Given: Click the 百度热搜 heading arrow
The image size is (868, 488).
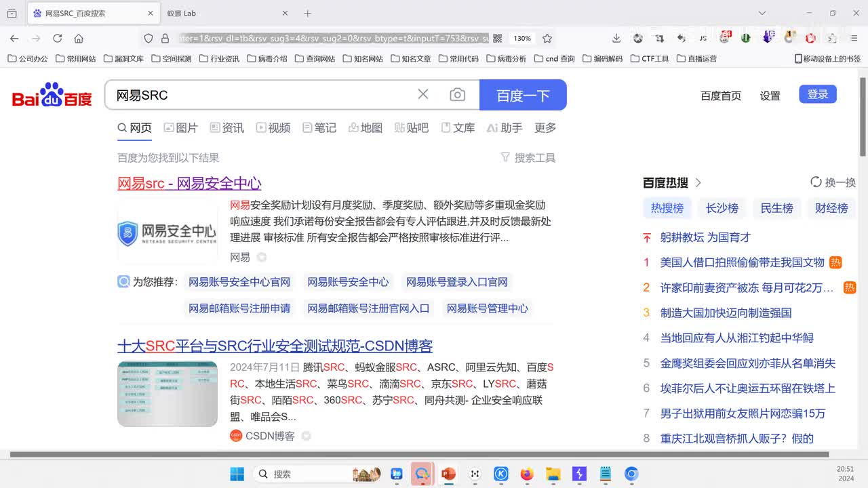Looking at the screenshot, I should 698,182.
